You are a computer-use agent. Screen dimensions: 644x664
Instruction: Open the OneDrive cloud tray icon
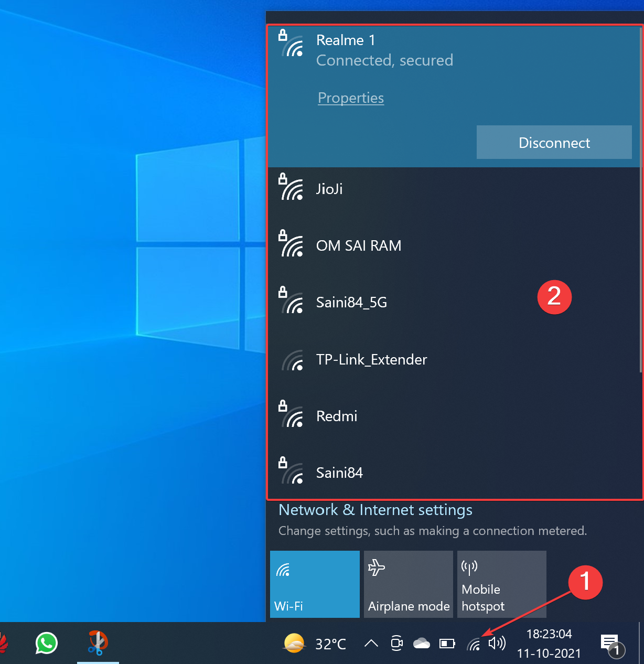coord(422,643)
